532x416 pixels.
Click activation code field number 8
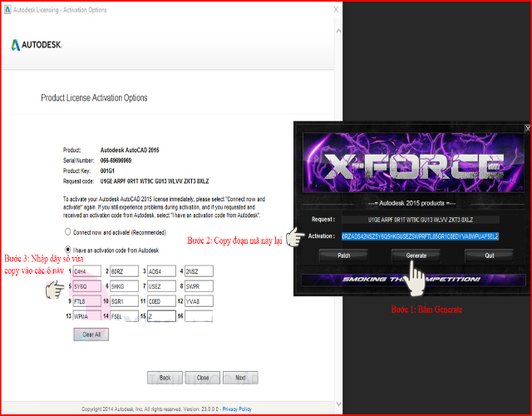(199, 286)
